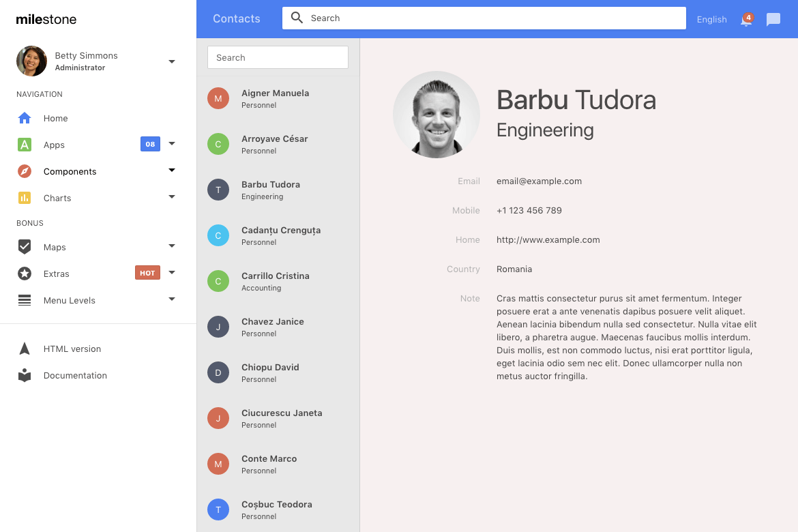
Task: Click the Romania country value
Action: coord(514,269)
